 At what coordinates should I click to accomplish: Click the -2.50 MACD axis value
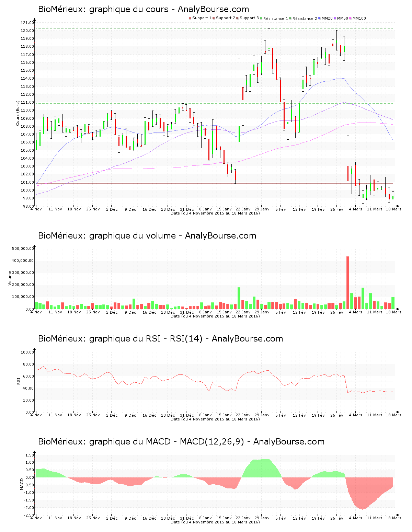coord(28,515)
